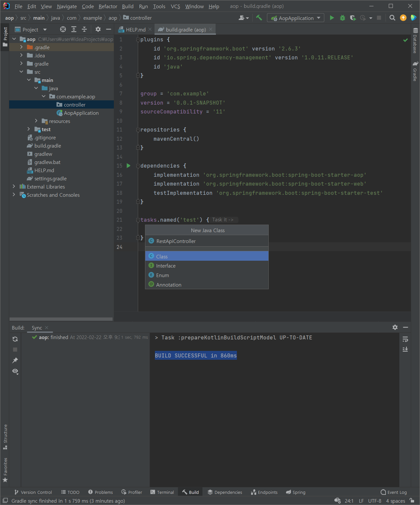Open Gradle tool window on right strip
Viewport: 420px width, 505px height.
pos(415,71)
